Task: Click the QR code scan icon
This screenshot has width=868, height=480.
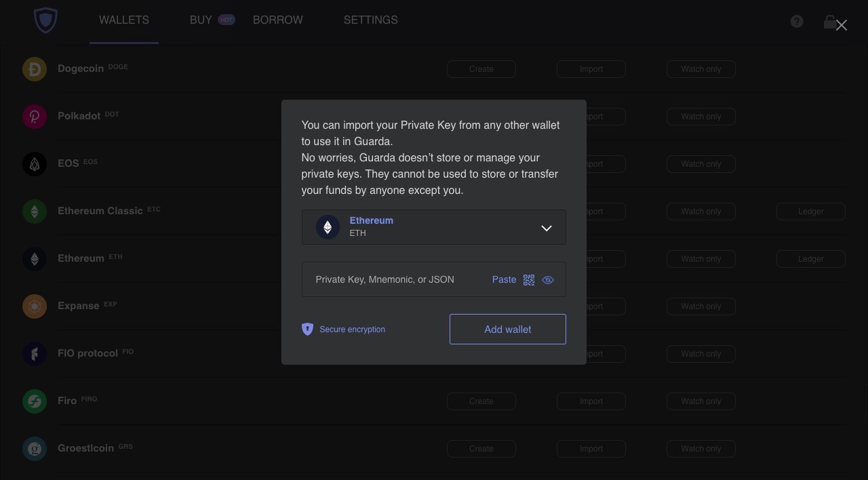Action: click(x=529, y=280)
